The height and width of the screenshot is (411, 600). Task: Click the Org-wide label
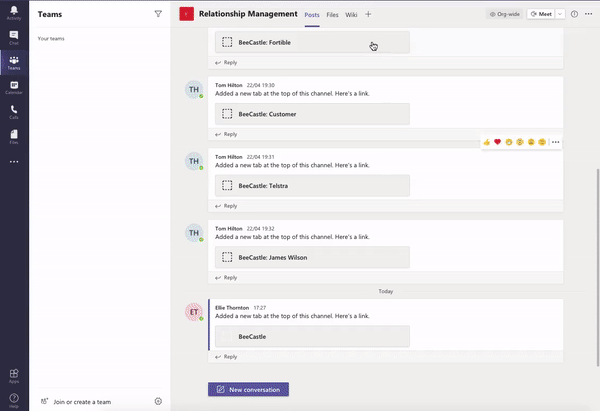click(x=504, y=14)
